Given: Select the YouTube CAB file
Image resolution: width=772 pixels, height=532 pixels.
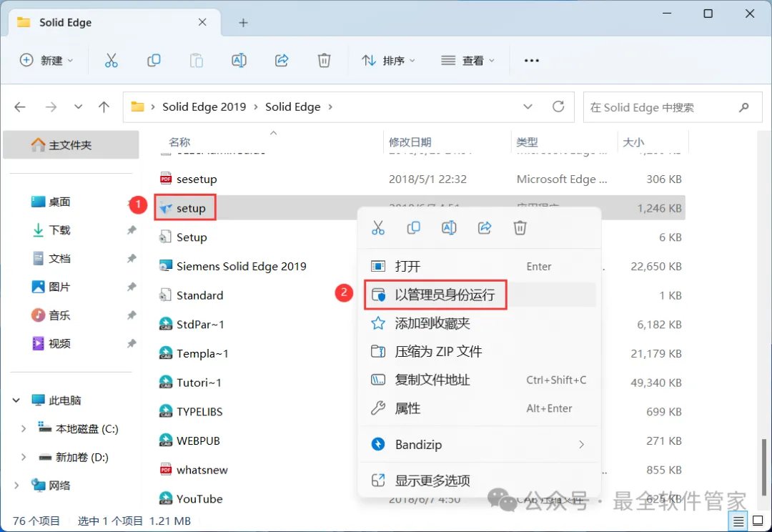Looking at the screenshot, I should [x=191, y=499].
